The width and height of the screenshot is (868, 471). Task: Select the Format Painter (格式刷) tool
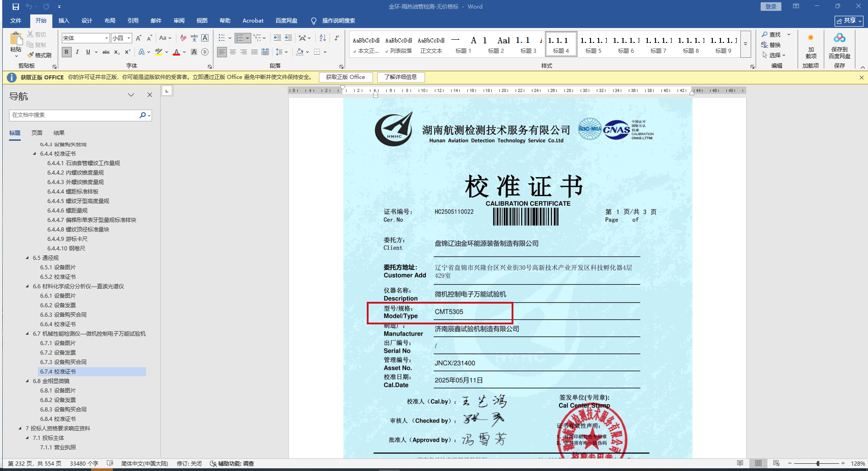click(x=39, y=55)
